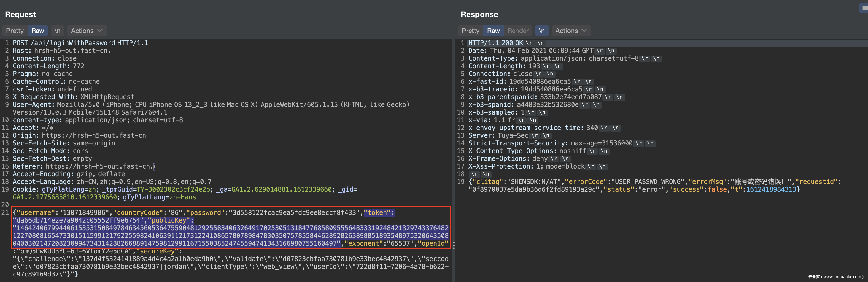
Task: Switch Response view to Pretty tab
Action: [470, 31]
